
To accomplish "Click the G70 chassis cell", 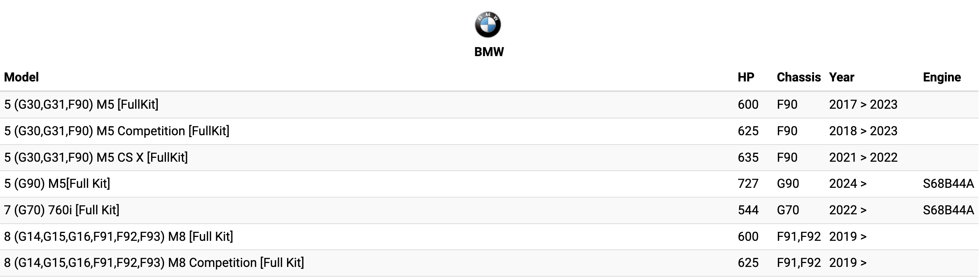I will 788,210.
